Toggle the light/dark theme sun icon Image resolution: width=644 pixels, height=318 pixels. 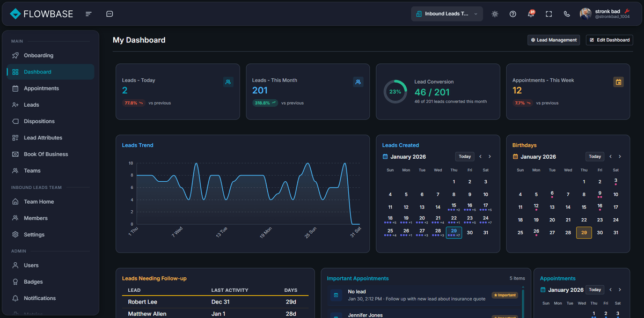[x=494, y=13]
